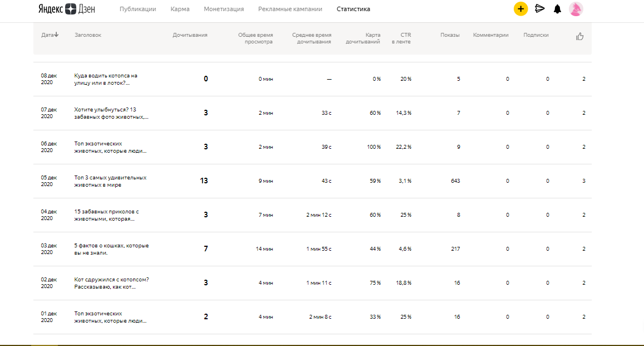
Task: Click CTR value 22,2 %
Action: point(404,147)
